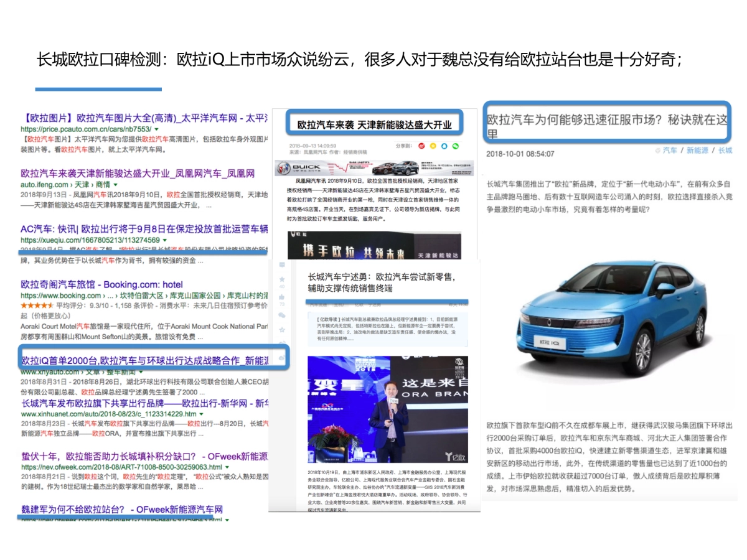Expand dropdown arrow beside price.pcauto.com.cn
This screenshot has width=747, height=560.
tap(156, 129)
